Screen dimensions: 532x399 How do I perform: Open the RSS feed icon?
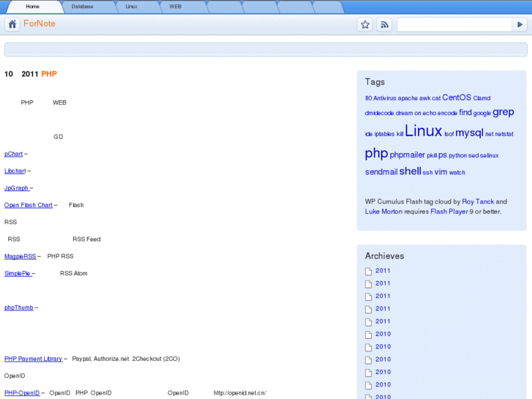coord(384,24)
